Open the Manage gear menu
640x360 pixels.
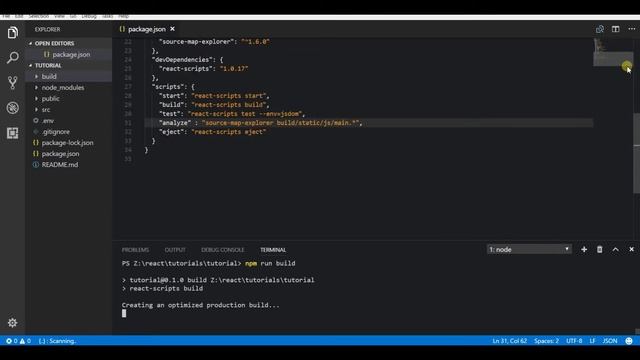(x=13, y=323)
